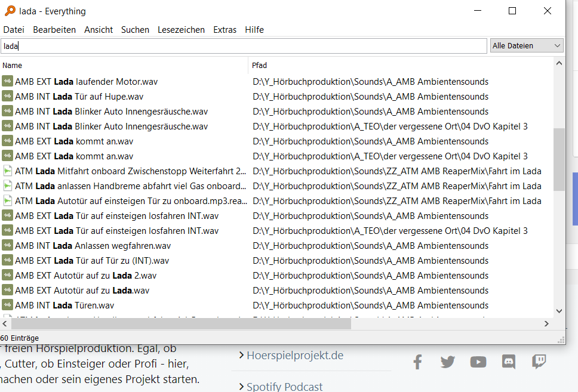
Task: Select 'AMB INT Lada Tür auf Hupe.wav'
Action: (79, 97)
